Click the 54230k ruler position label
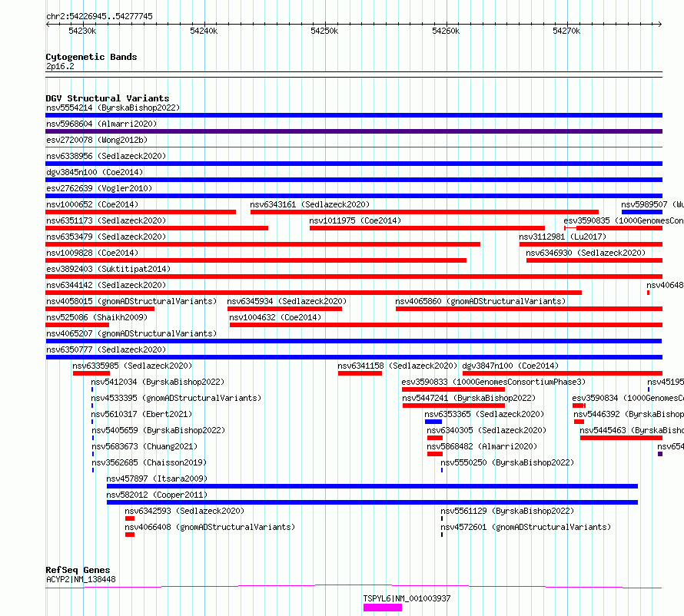The width and height of the screenshot is (684, 616). click(82, 31)
